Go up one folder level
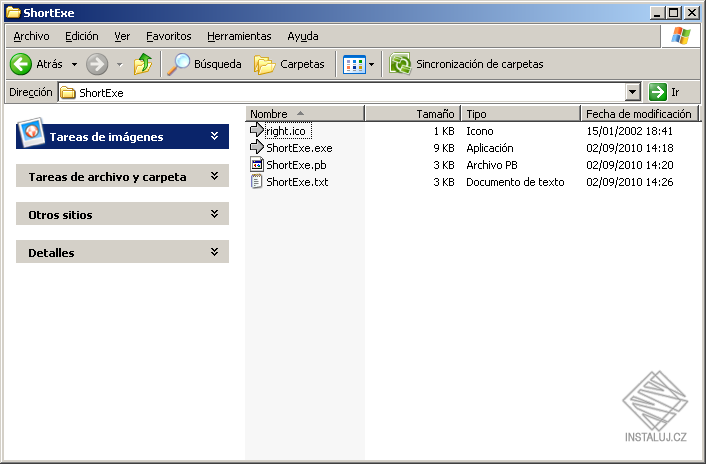This screenshot has width=706, height=464. coord(143,64)
